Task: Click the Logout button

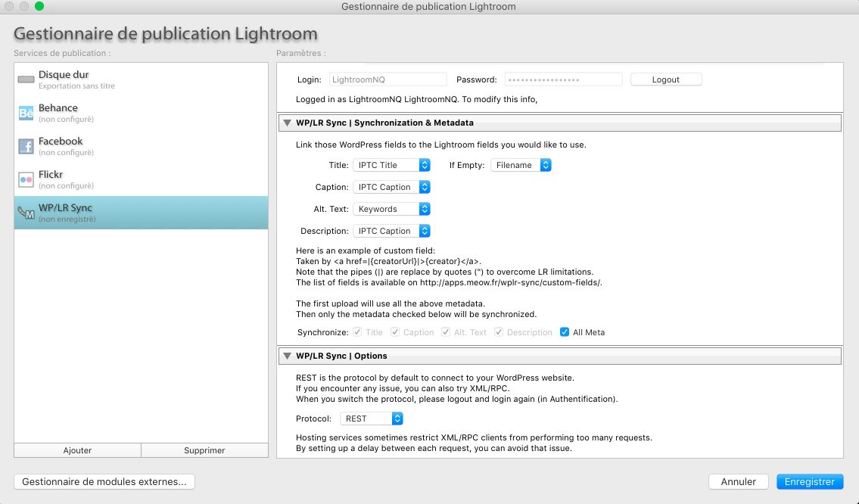Action: click(665, 79)
